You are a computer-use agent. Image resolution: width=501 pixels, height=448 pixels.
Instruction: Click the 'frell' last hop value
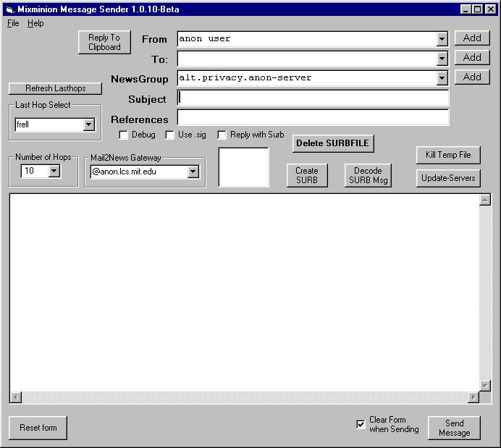tap(22, 124)
